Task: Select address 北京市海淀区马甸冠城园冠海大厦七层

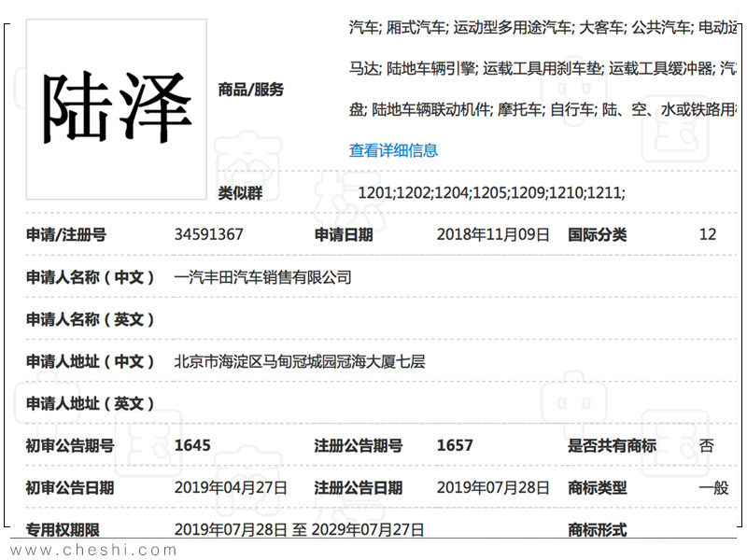Action: point(300,361)
